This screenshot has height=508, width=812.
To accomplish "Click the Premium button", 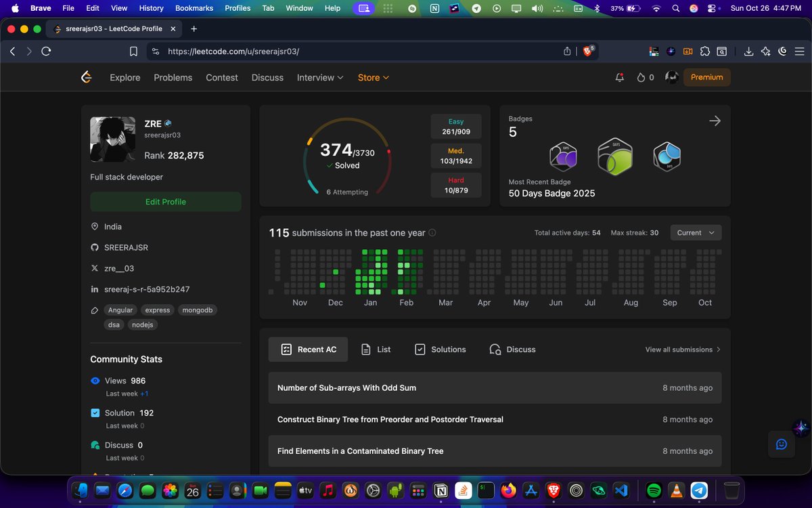I will pos(707,77).
